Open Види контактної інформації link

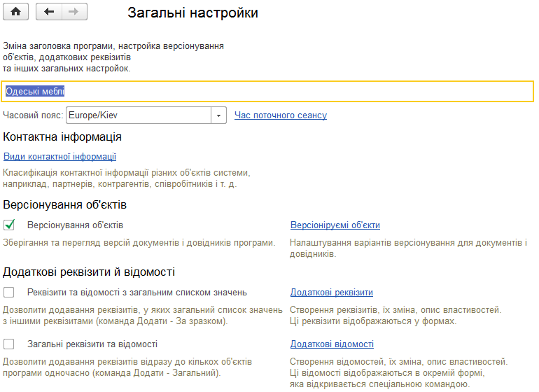tap(59, 157)
